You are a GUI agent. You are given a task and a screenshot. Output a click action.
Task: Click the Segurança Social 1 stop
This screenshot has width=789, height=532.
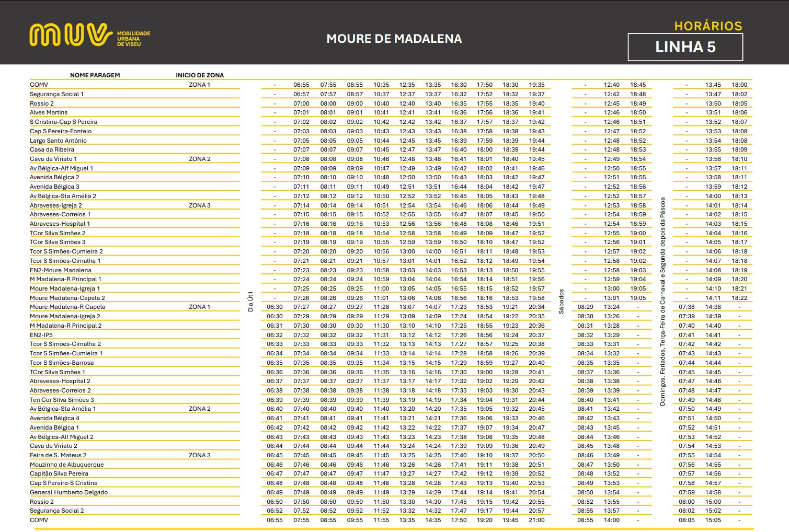56,94
